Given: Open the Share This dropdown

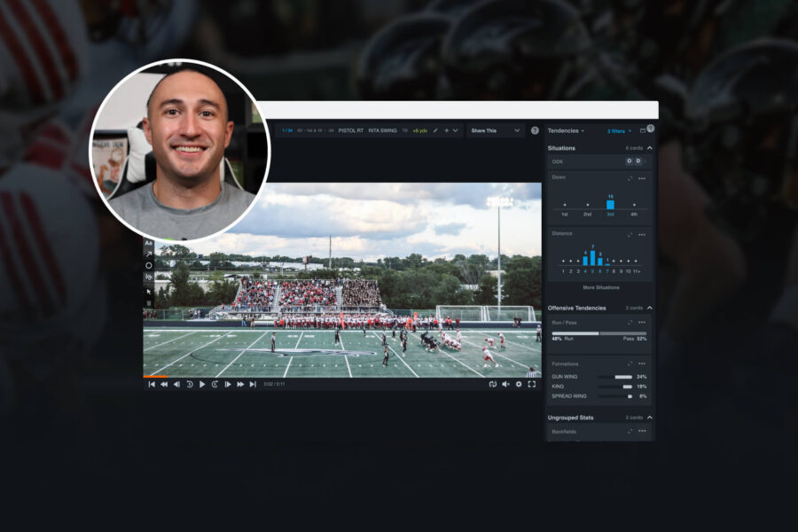Looking at the screenshot, I should pos(495,130).
